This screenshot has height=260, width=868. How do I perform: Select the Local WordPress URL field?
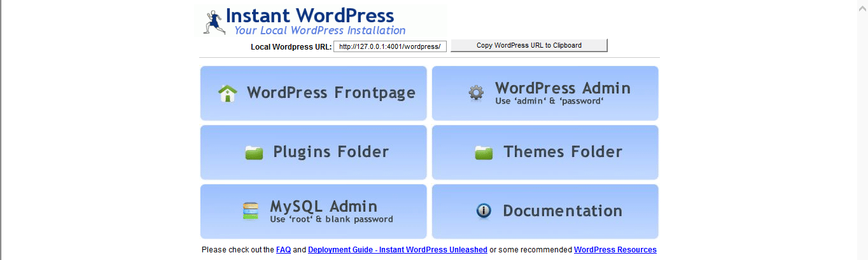pos(390,46)
